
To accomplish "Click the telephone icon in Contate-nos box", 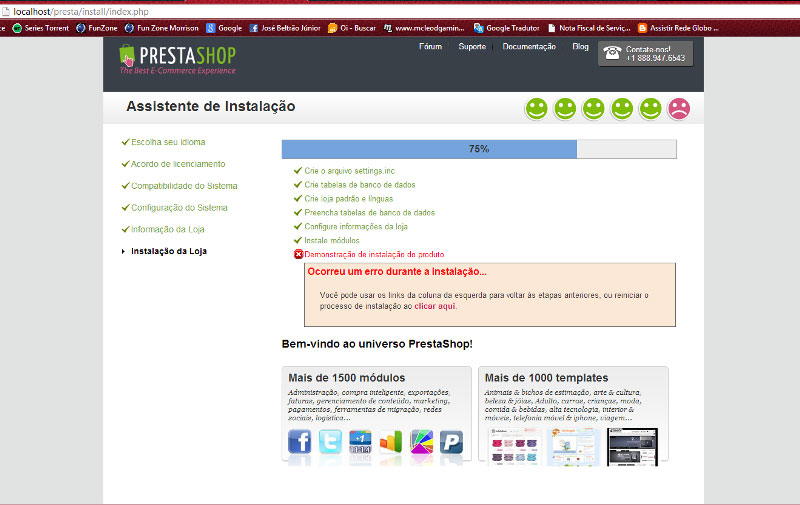I will (612, 53).
